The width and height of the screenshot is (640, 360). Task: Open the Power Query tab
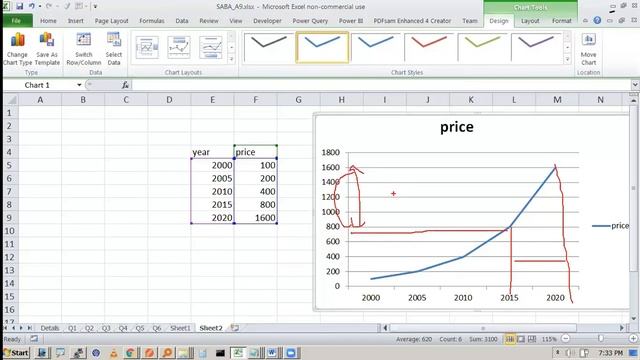(310, 21)
